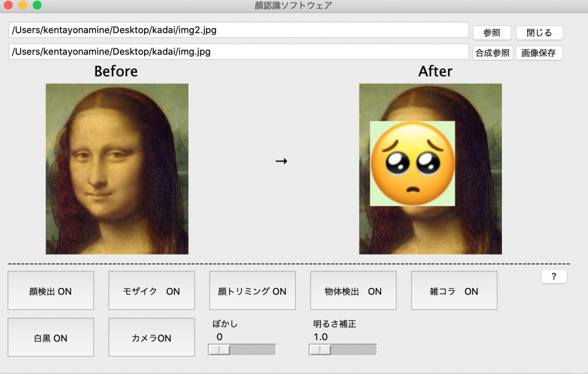Click the Before Mona Lisa image
Screen dimensions: 588x374
tap(117, 169)
